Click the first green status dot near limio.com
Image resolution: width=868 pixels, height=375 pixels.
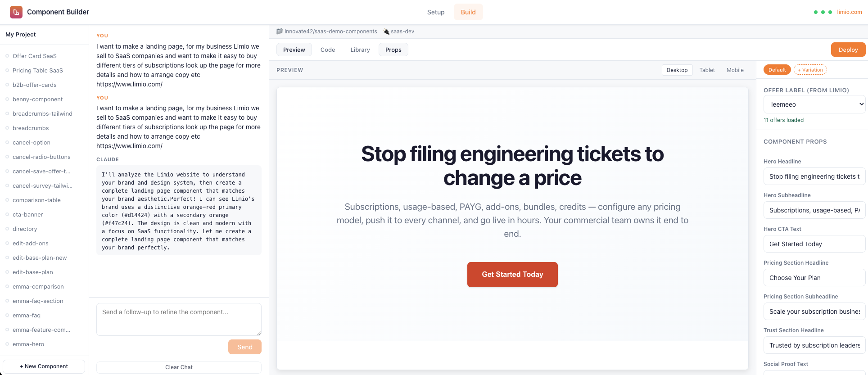[815, 12]
